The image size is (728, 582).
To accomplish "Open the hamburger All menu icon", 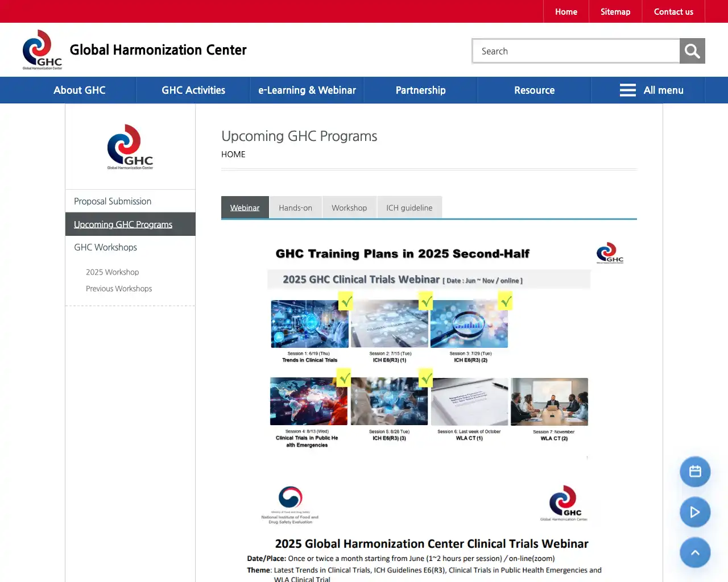I will [627, 90].
